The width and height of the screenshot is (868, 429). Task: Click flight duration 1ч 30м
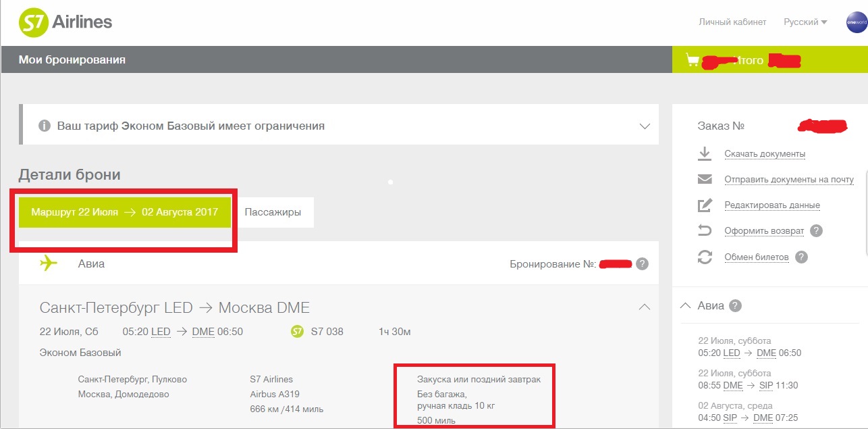click(x=395, y=332)
